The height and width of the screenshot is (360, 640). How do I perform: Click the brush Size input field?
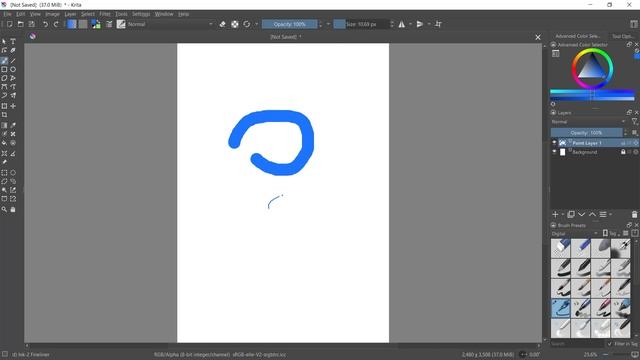coord(361,24)
